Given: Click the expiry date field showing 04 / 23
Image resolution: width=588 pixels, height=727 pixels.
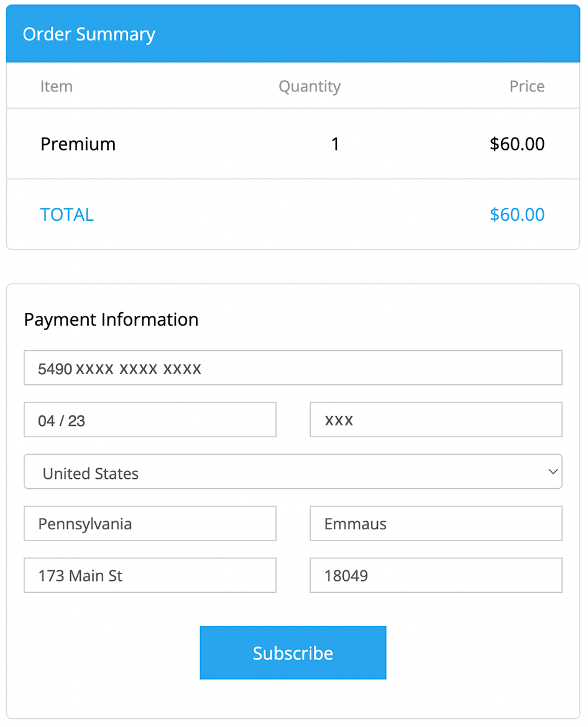Looking at the screenshot, I should pyautogui.click(x=150, y=420).
